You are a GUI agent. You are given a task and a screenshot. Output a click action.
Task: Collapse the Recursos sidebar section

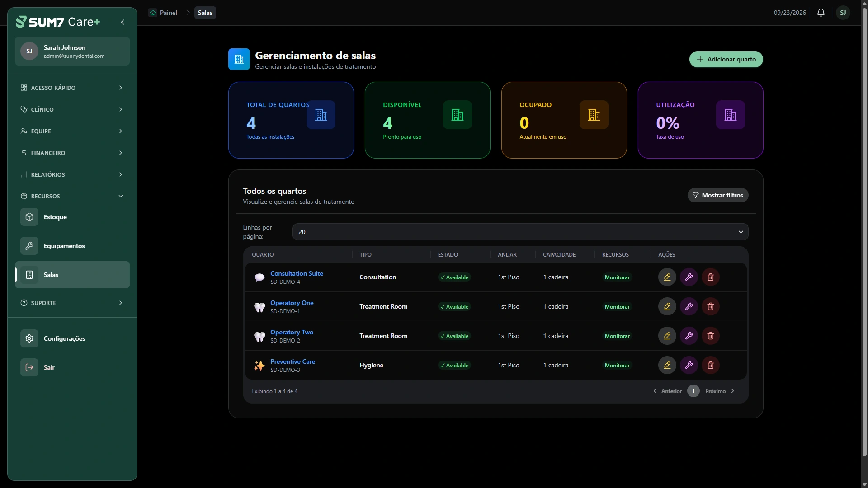tap(72, 196)
